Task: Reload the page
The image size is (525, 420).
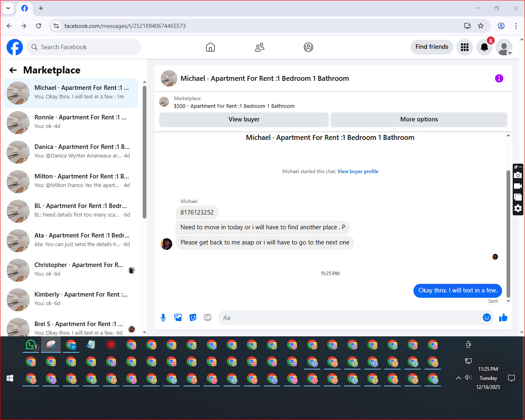Action: (39, 26)
